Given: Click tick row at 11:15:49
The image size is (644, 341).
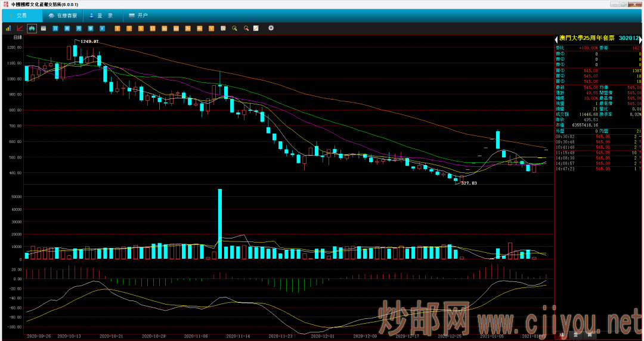Looking at the screenshot, I should [598, 153].
